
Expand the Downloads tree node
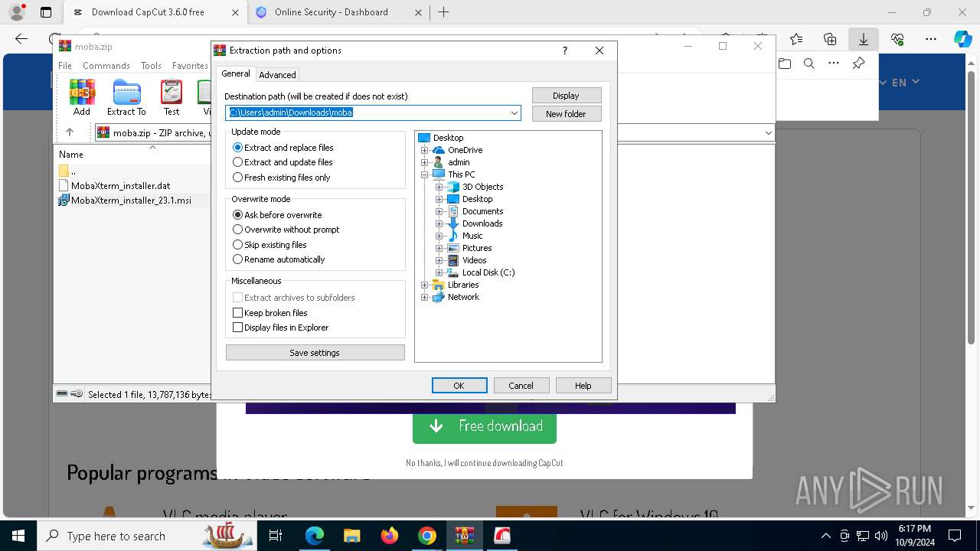439,223
